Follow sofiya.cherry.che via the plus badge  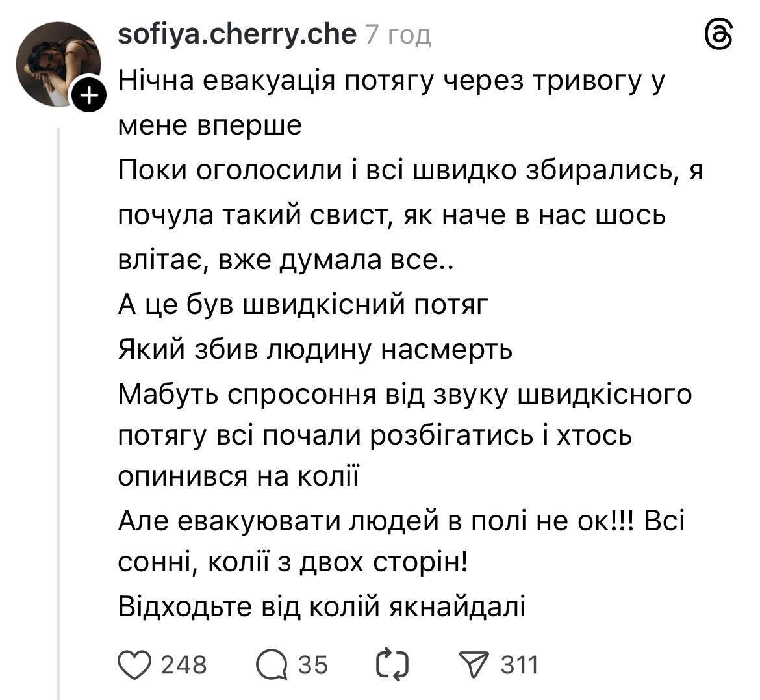coord(88,94)
